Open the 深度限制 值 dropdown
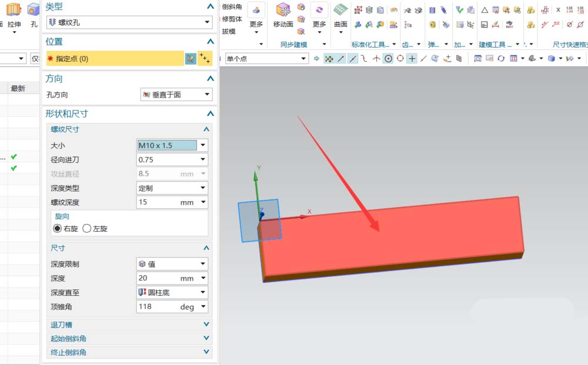The width and height of the screenshot is (588, 365). (172, 264)
